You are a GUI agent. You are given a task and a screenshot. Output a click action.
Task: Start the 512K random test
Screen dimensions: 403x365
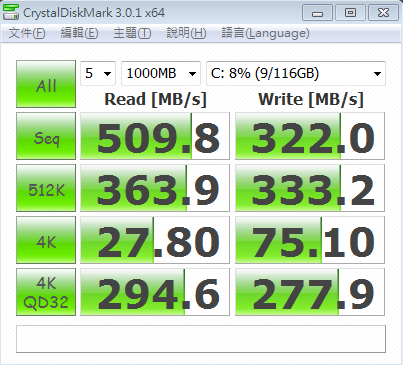click(46, 188)
